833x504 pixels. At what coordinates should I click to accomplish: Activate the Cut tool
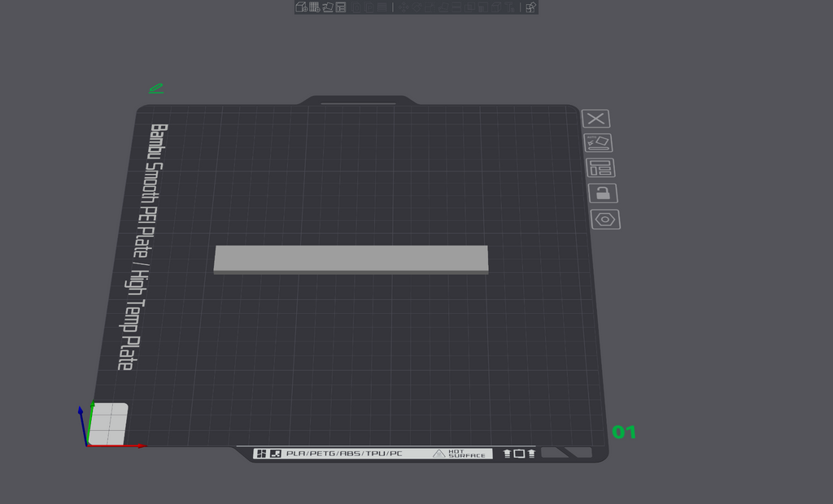[x=456, y=7]
